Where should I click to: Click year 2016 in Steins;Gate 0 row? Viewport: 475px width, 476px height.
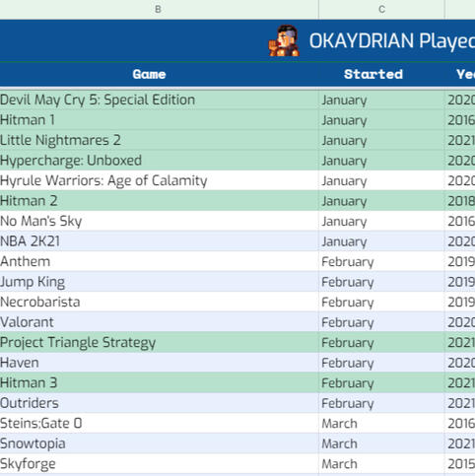pyautogui.click(x=461, y=424)
